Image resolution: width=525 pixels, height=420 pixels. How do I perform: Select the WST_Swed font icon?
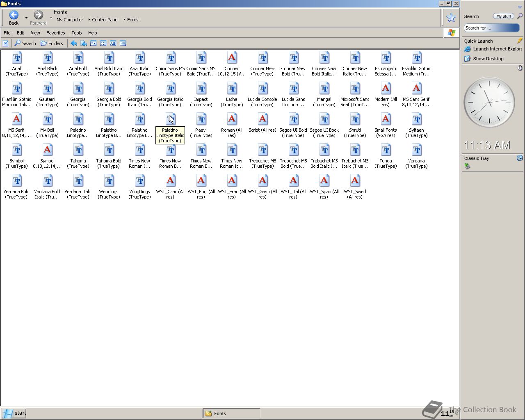pos(355,181)
